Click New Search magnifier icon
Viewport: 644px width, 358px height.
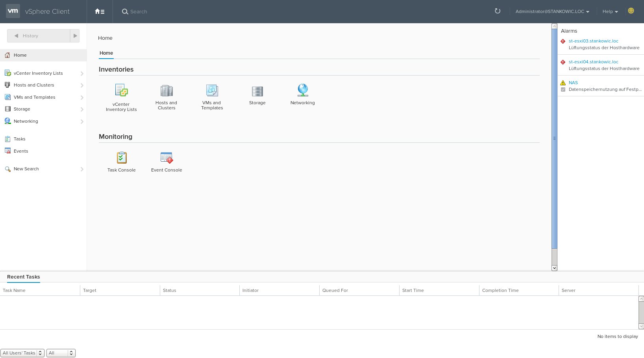pos(7,169)
